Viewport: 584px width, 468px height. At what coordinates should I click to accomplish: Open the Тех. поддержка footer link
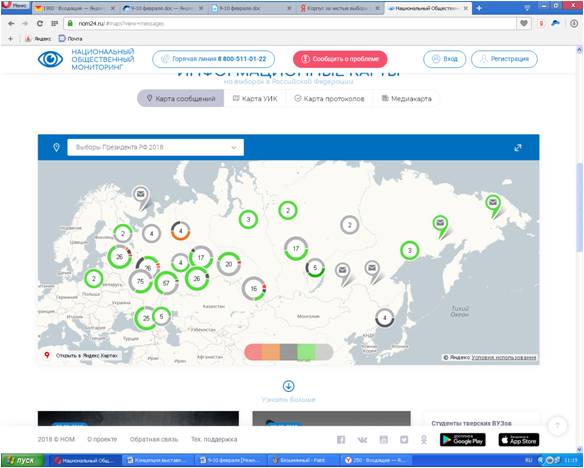[214, 439]
